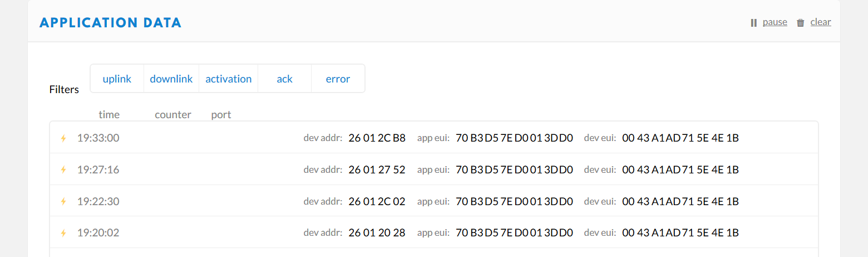Click lightning bolt icon for 19:27:16 entry
Image resolution: width=868 pixels, height=257 pixels.
tap(63, 169)
